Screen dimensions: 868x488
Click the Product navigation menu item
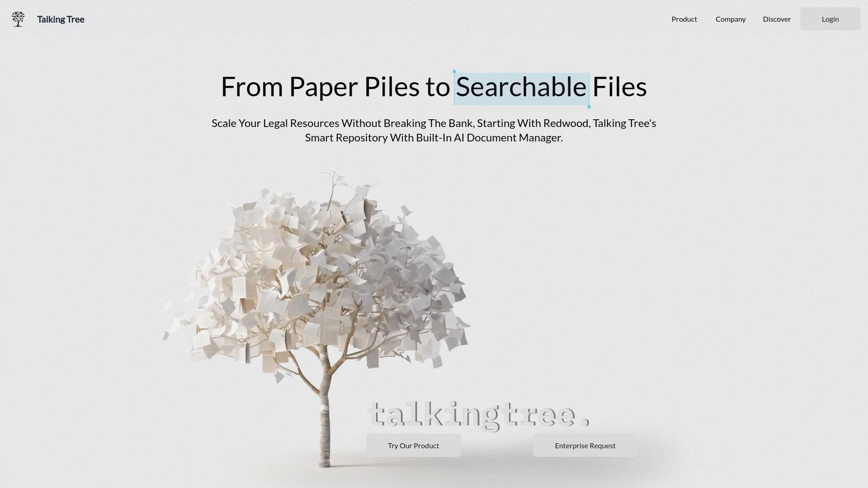[x=684, y=19]
